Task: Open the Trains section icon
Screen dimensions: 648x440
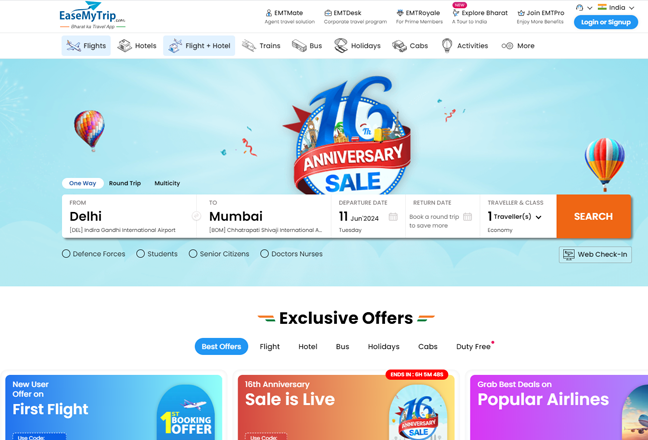Action: pyautogui.click(x=249, y=45)
